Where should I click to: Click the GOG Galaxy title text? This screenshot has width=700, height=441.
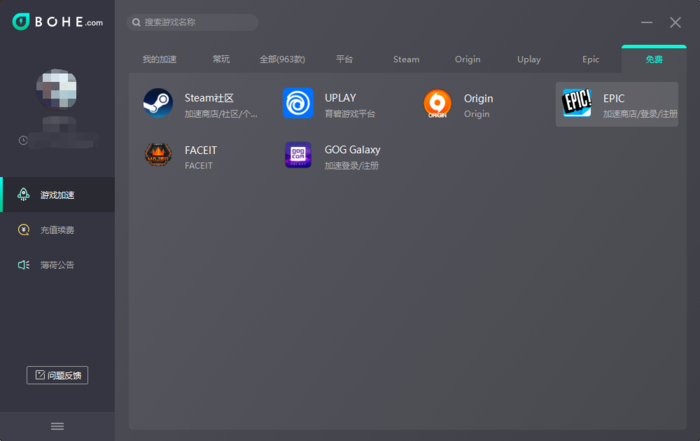point(352,150)
